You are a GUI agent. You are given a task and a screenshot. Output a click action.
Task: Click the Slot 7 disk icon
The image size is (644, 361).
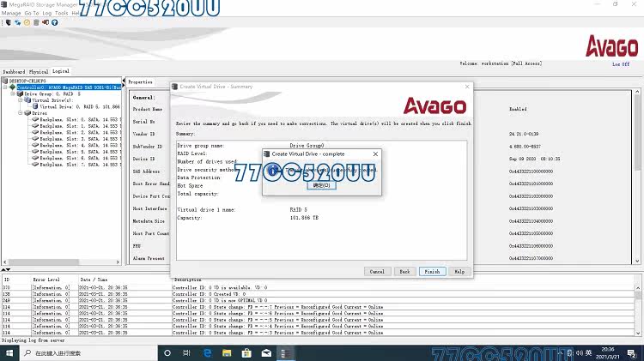click(x=35, y=164)
